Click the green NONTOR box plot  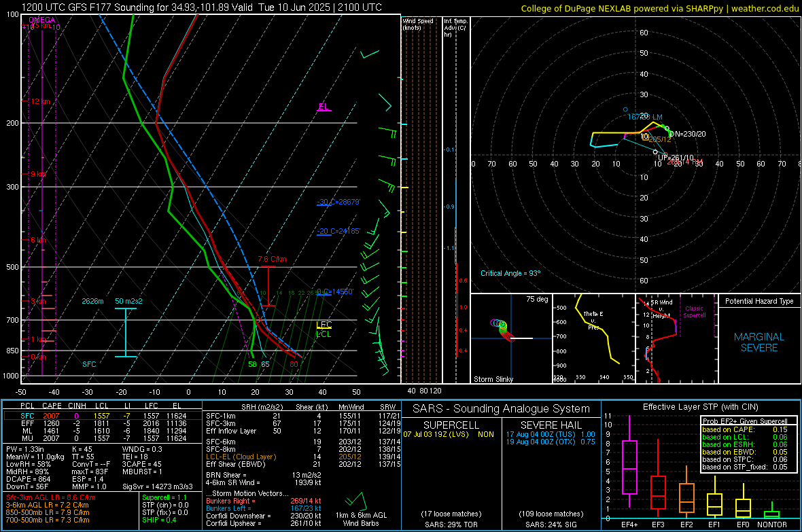pyautogui.click(x=772, y=511)
